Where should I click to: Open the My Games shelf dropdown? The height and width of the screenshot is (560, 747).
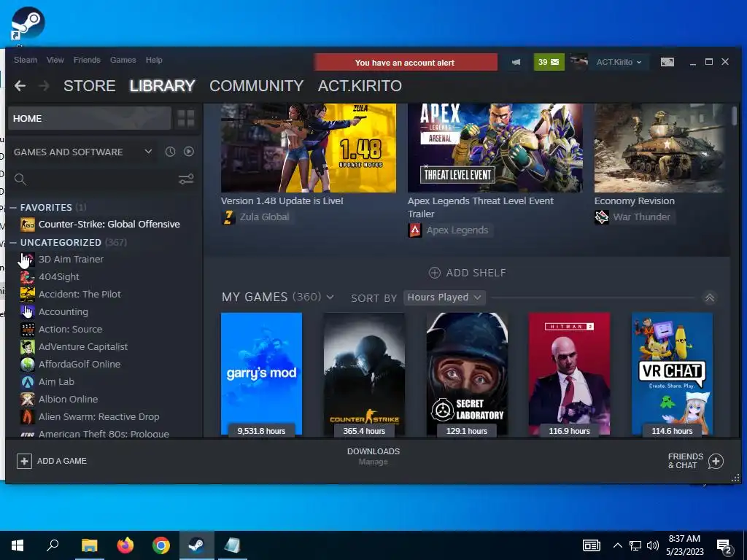(330, 297)
